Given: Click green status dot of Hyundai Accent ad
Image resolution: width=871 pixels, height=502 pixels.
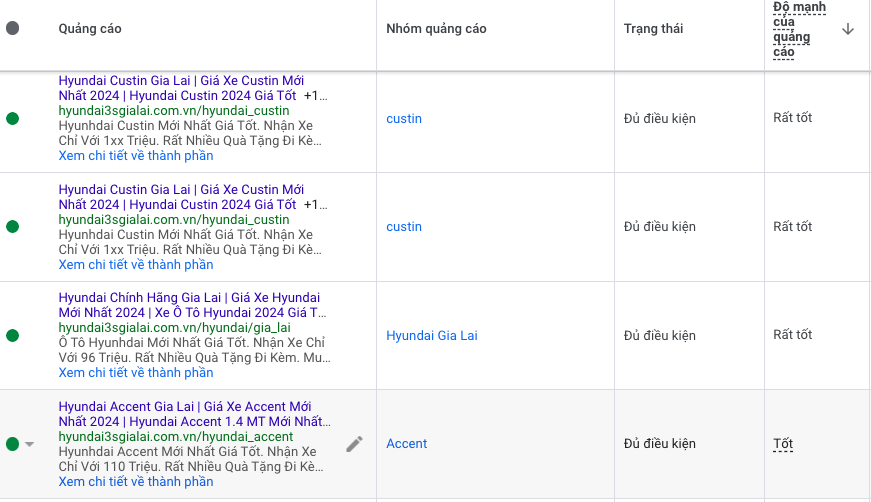Looking at the screenshot, I should pos(12,444).
